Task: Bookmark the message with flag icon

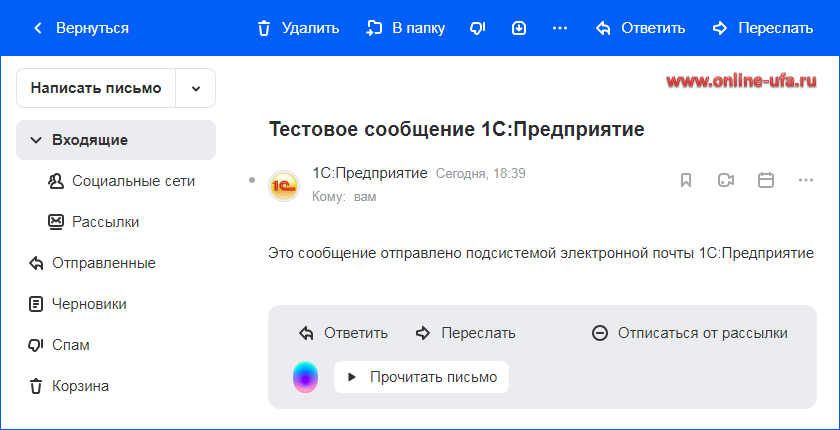Action: click(x=686, y=180)
